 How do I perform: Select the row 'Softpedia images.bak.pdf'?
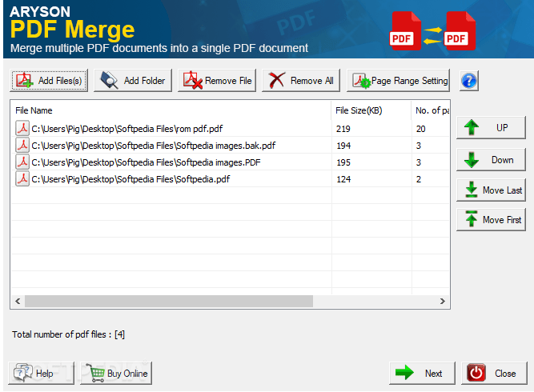coord(231,146)
